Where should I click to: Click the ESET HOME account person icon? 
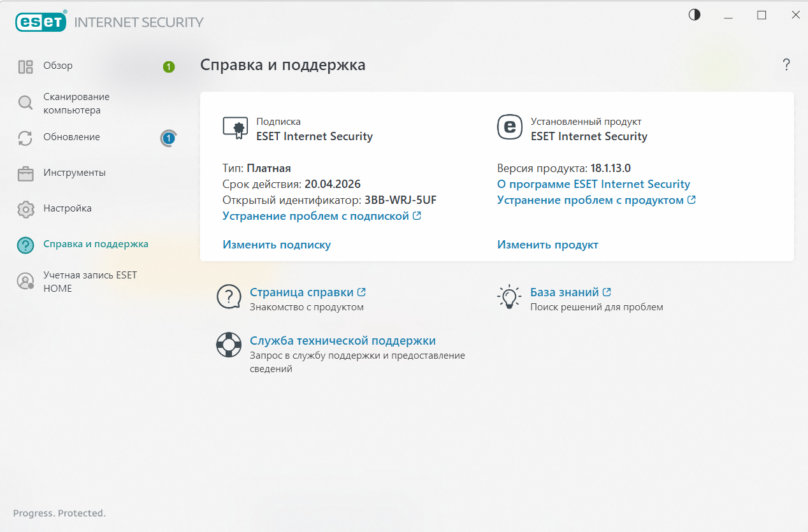25,281
